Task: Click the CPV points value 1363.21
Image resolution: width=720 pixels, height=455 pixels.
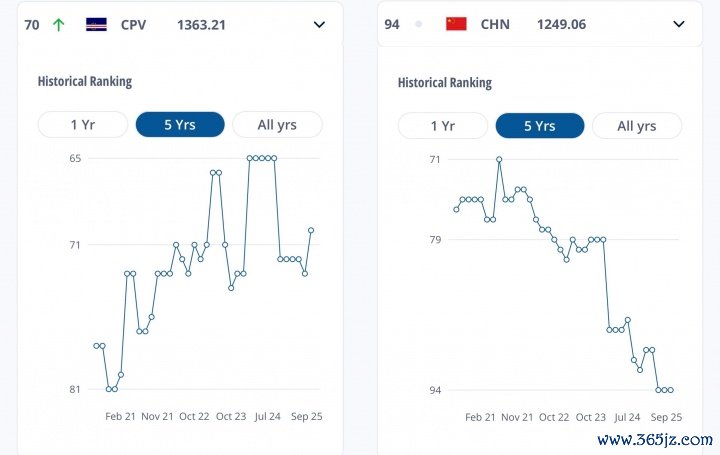Action: click(x=201, y=24)
